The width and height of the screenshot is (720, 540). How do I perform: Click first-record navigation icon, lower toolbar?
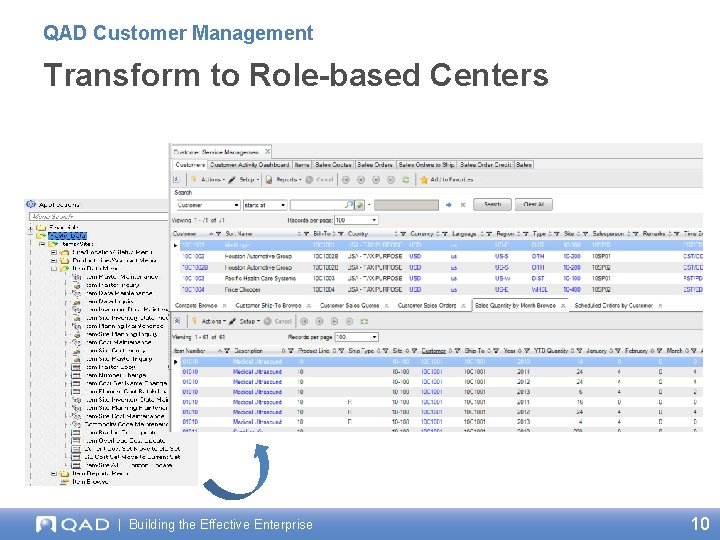304,321
